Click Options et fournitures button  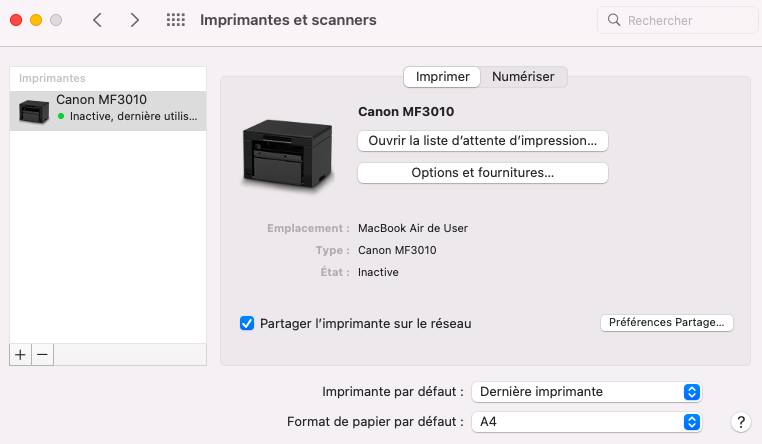click(482, 173)
